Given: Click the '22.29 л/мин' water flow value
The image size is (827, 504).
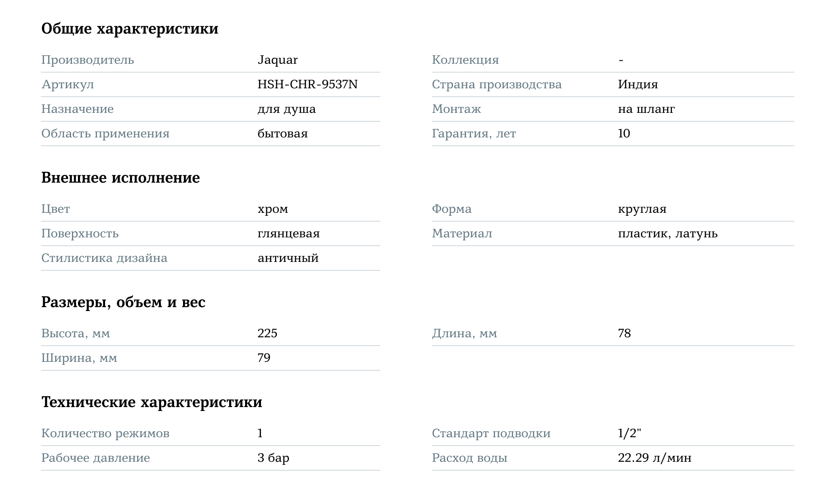Looking at the screenshot, I should [x=654, y=458].
